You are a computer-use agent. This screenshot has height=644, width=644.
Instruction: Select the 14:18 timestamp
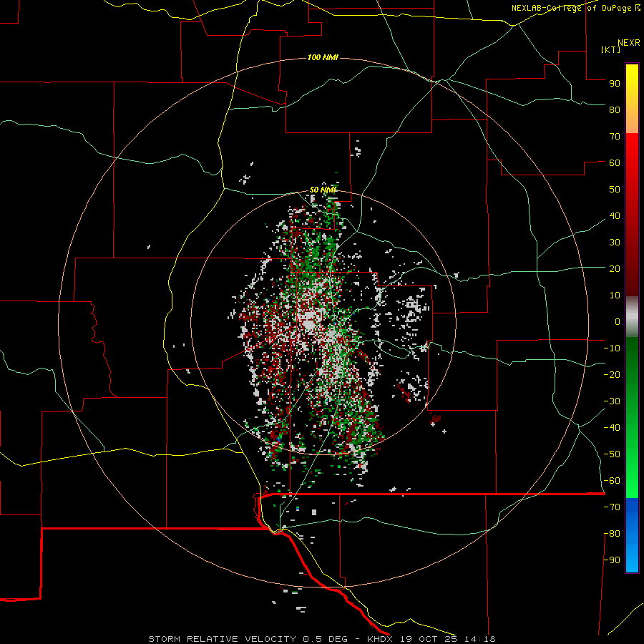(x=480, y=639)
